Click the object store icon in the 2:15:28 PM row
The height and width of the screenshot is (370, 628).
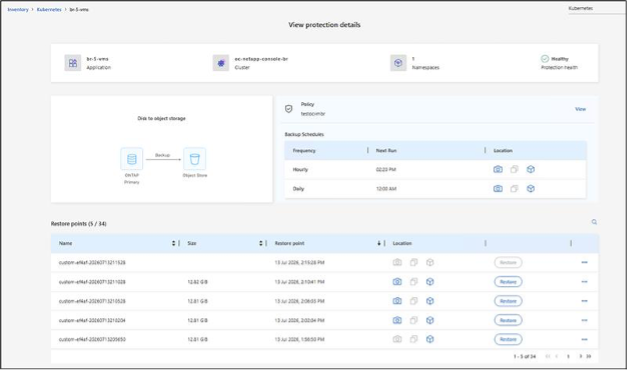430,263
